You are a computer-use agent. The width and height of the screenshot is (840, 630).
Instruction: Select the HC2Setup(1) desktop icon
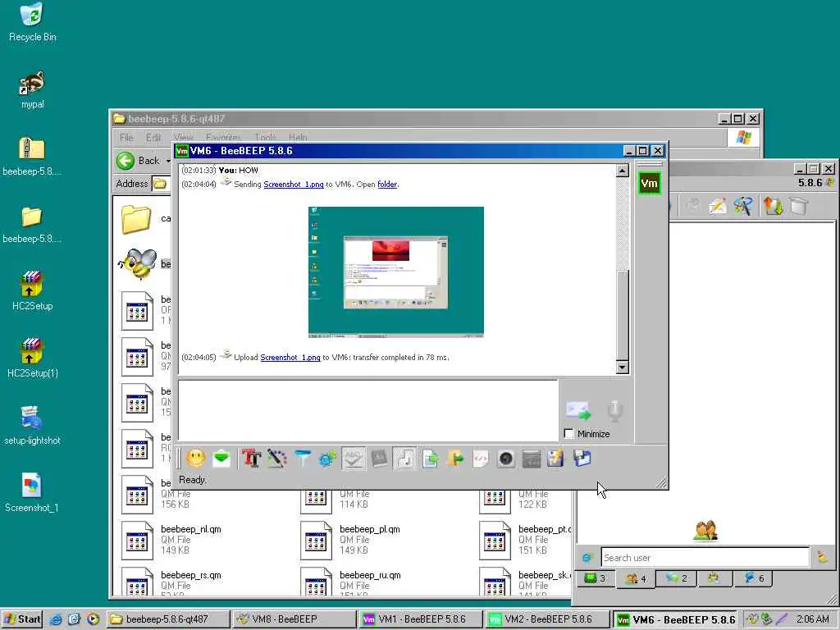tap(32, 358)
